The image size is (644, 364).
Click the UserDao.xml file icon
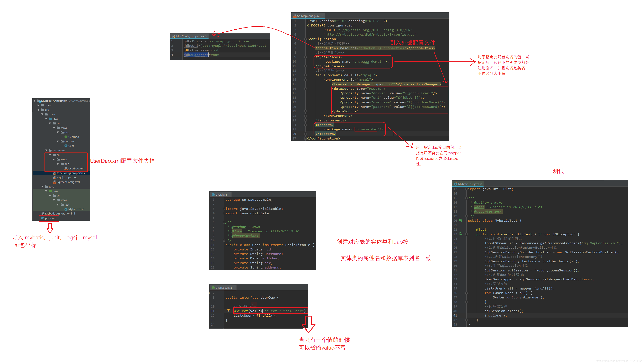[x=66, y=169]
